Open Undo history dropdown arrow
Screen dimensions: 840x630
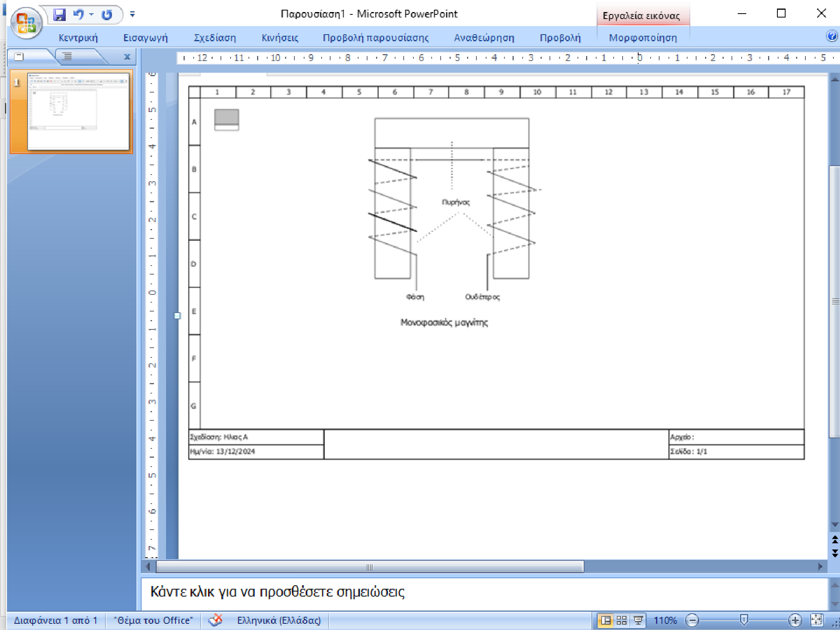(91, 15)
